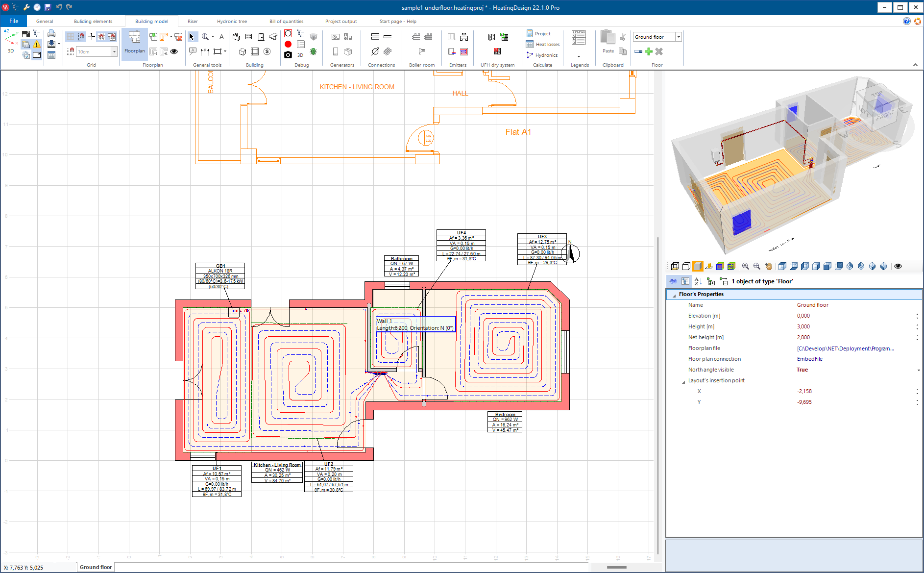Toggle the red record button in Debug group
This screenshot has height=573, width=924.
[288, 44]
